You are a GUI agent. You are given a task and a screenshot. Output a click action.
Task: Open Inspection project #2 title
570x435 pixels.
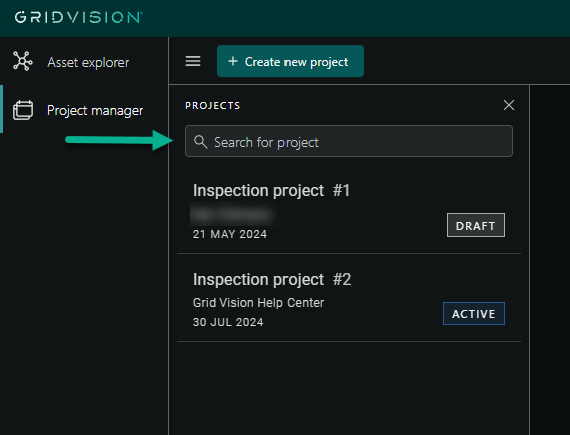pyautogui.click(x=272, y=279)
